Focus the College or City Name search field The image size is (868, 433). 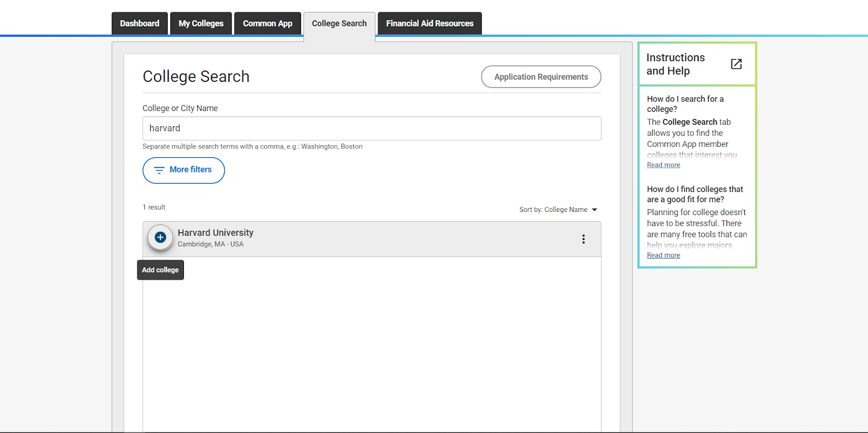372,128
